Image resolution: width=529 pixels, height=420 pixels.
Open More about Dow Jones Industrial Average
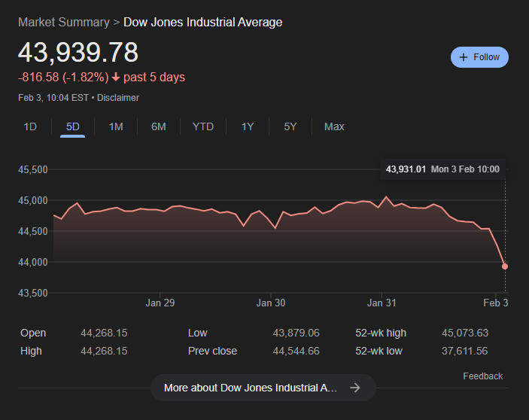point(263,388)
